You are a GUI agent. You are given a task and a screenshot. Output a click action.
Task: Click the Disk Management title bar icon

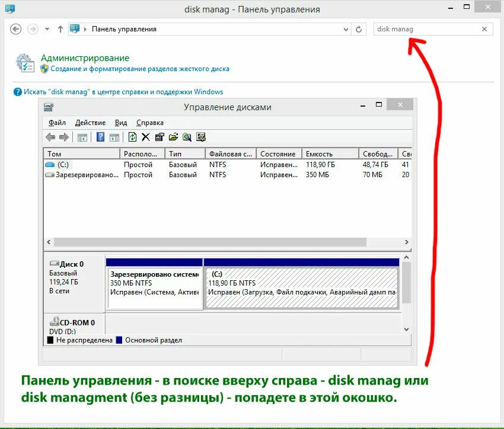point(49,107)
